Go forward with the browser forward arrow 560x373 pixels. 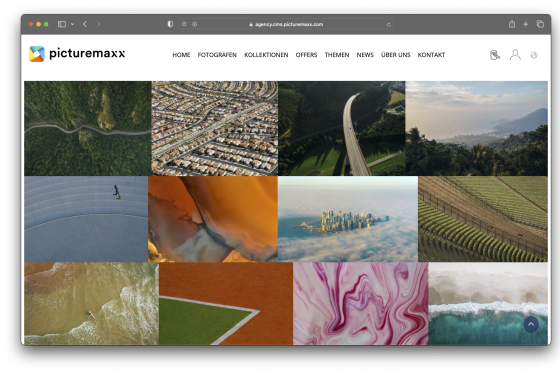click(98, 24)
